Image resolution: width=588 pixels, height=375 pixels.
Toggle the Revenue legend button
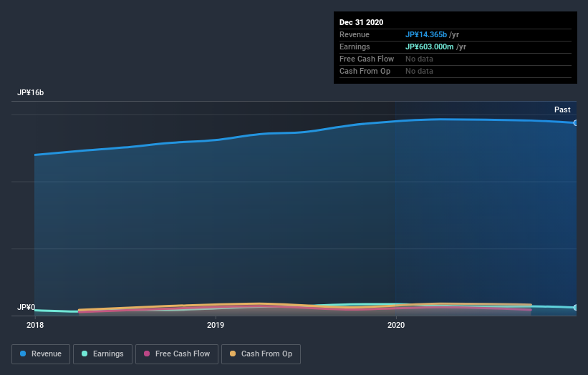41,354
